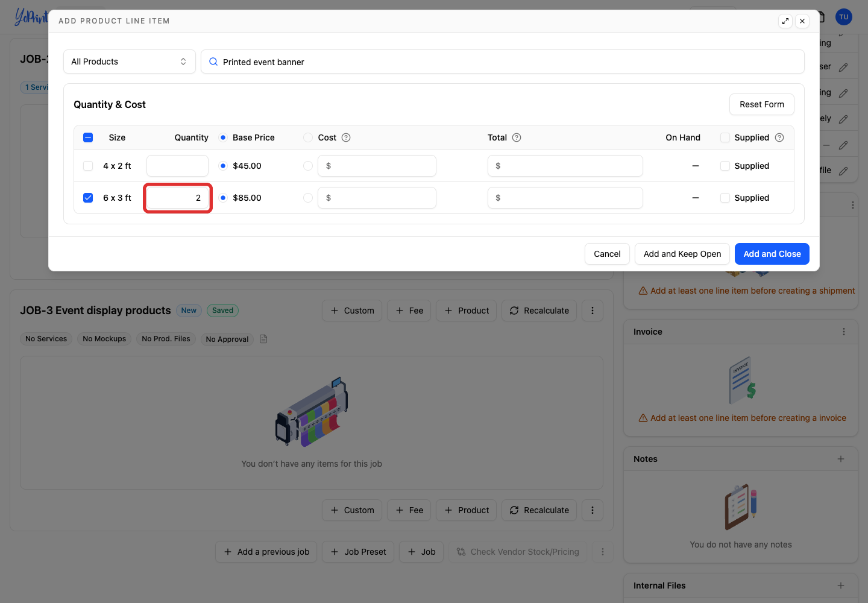Click the 6 x 3 ft total field
Image resolution: width=868 pixels, height=603 pixels.
point(565,198)
